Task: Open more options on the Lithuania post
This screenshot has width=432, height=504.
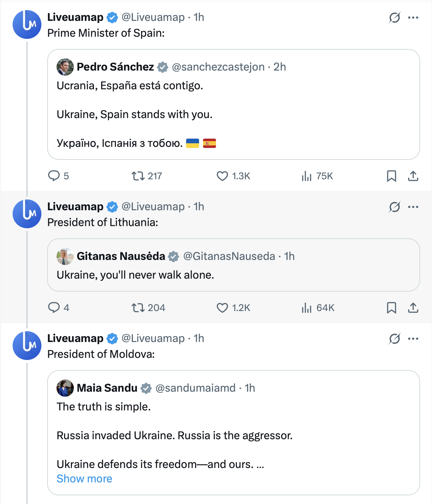Action: (x=413, y=207)
